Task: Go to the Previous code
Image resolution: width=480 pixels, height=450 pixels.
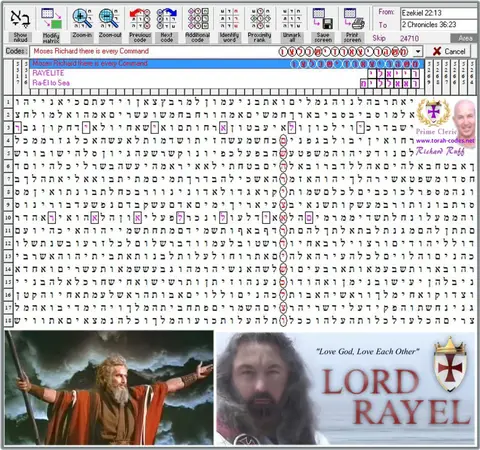Action: coord(140,19)
